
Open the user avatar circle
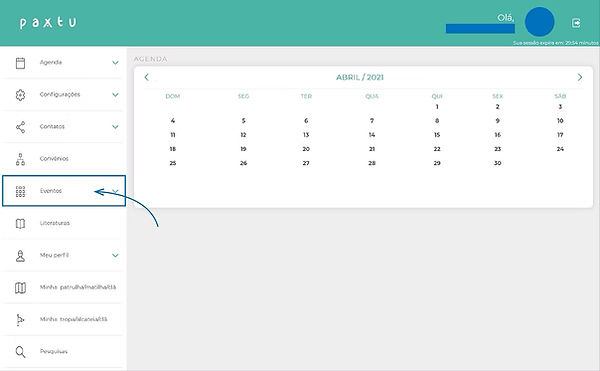click(x=540, y=22)
